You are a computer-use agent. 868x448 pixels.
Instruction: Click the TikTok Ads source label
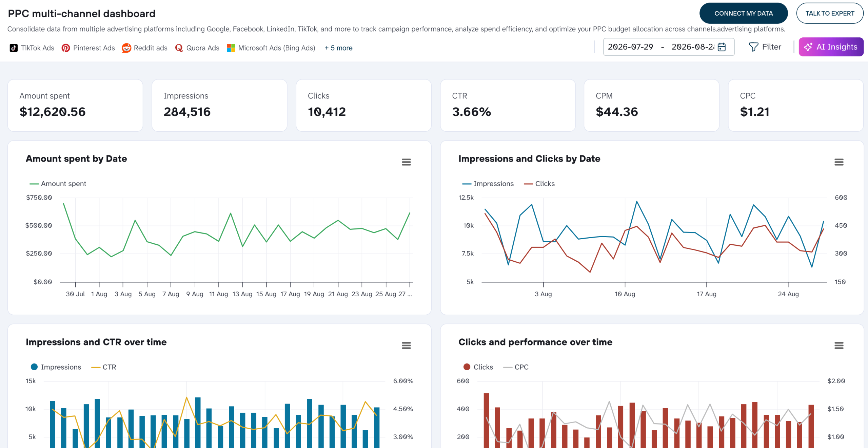click(38, 48)
